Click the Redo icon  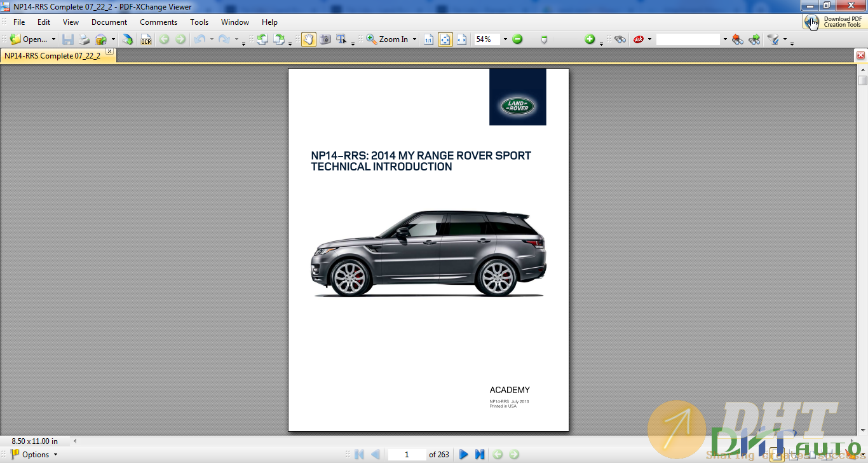point(224,39)
